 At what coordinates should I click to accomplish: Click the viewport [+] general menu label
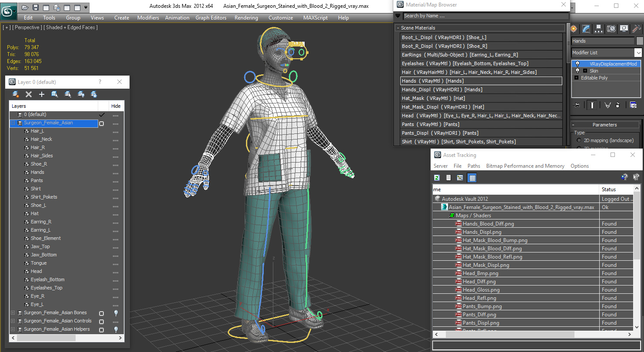(7, 27)
